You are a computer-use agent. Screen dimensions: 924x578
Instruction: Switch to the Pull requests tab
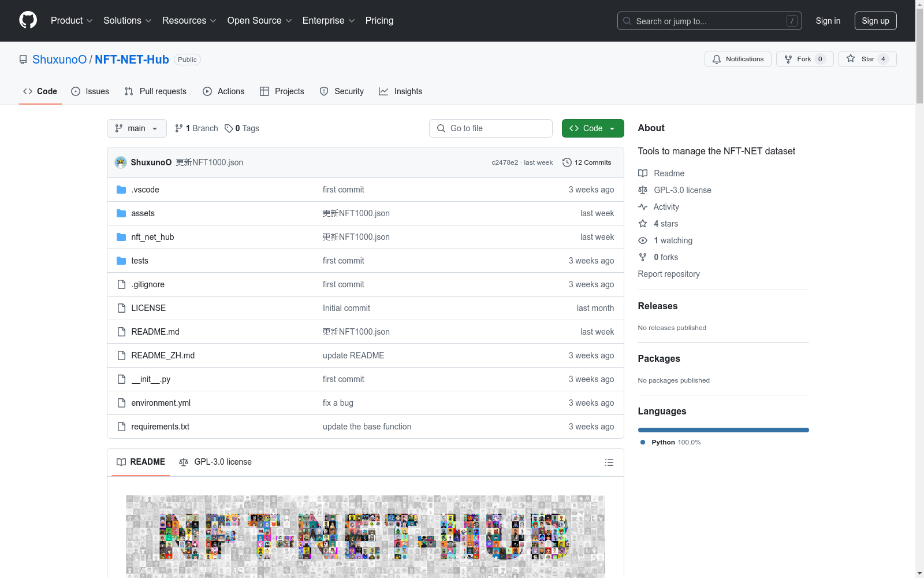coord(155,91)
